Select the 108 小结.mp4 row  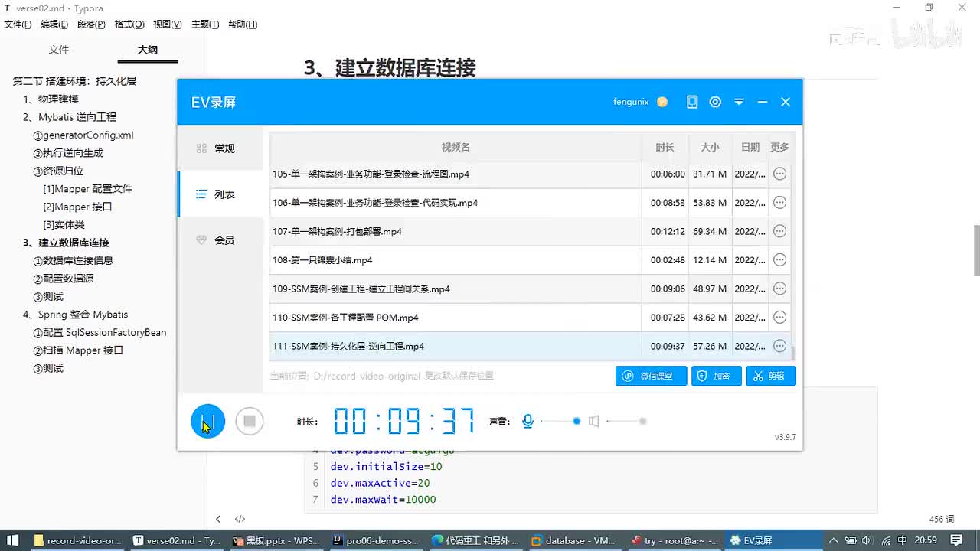click(x=531, y=260)
